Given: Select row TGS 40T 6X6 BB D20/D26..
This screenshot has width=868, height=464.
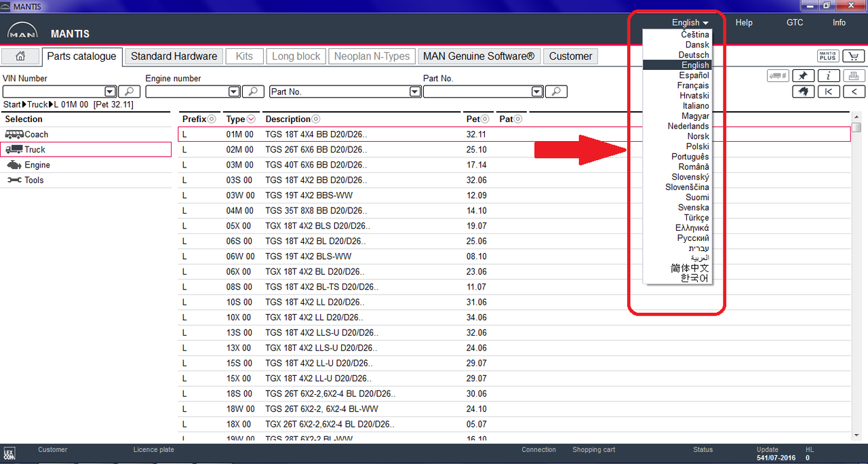Looking at the screenshot, I should tap(514, 165).
